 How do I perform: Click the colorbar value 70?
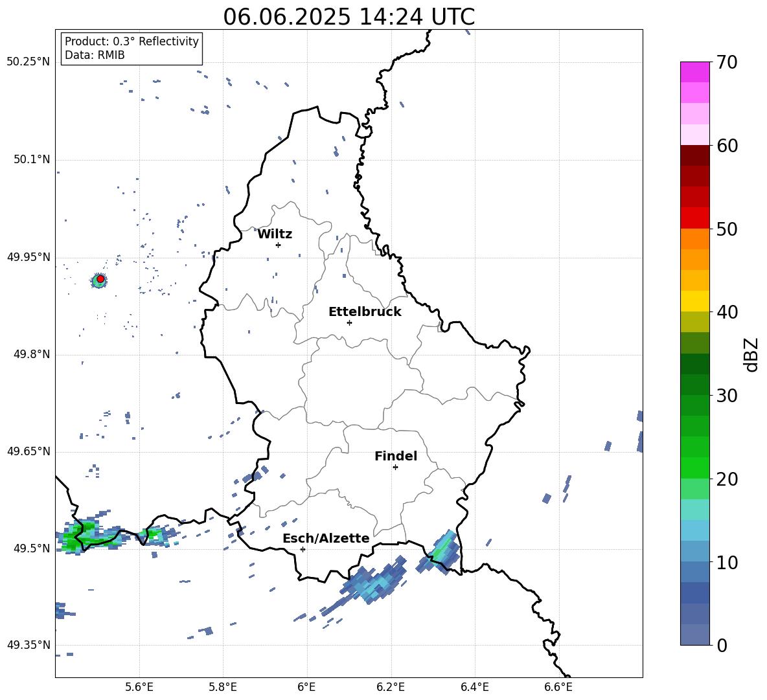727,63
